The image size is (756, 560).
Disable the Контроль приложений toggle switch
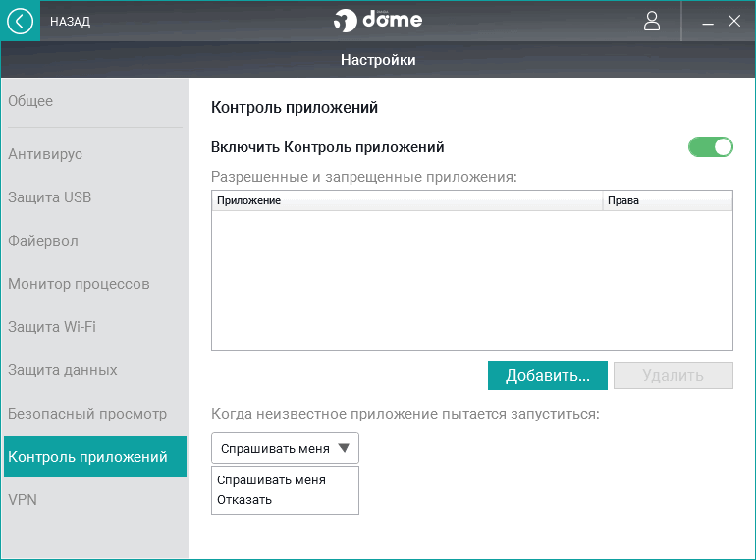pos(711,147)
